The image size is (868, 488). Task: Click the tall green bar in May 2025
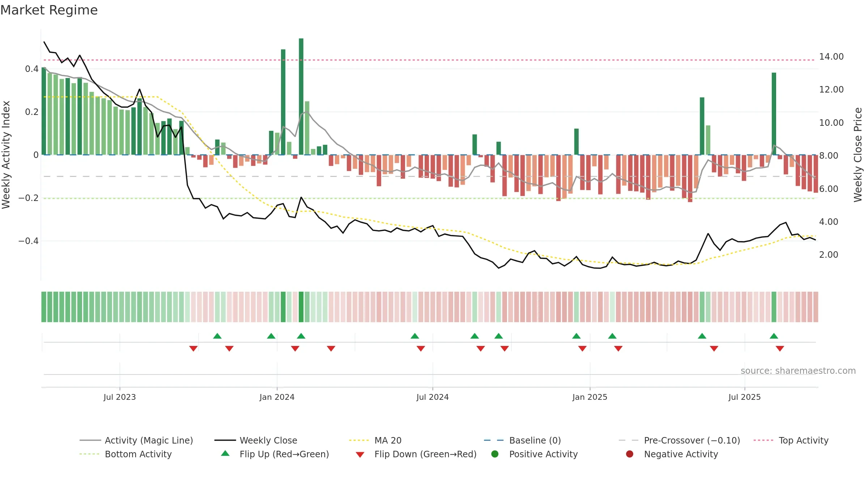click(702, 126)
